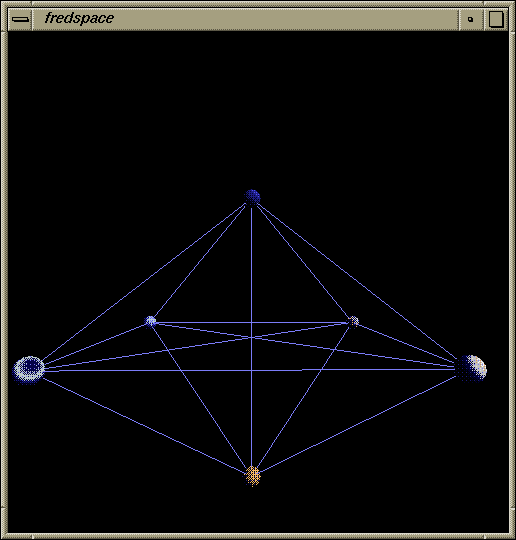Select the large half-lit sphere on the far right
The image size is (516, 540).
tap(471, 368)
